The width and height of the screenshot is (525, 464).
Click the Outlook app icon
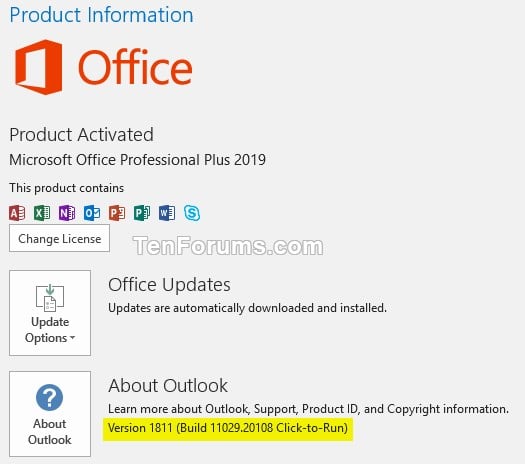click(92, 213)
